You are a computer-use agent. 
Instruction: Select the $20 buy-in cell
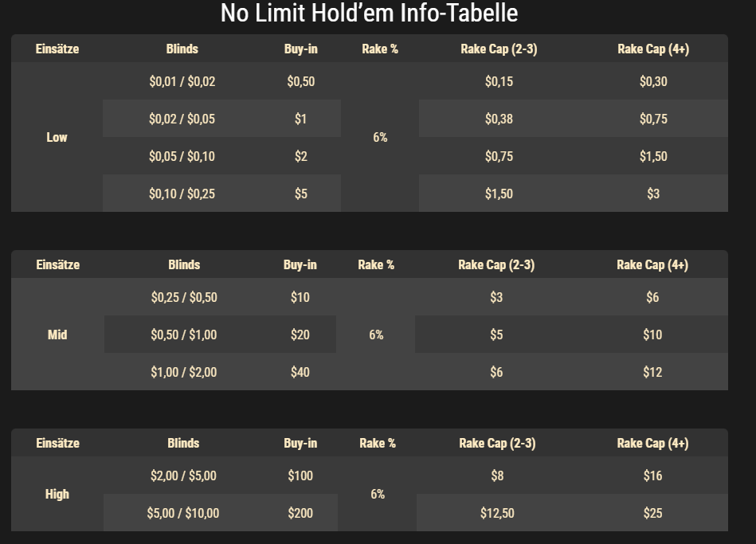point(300,335)
